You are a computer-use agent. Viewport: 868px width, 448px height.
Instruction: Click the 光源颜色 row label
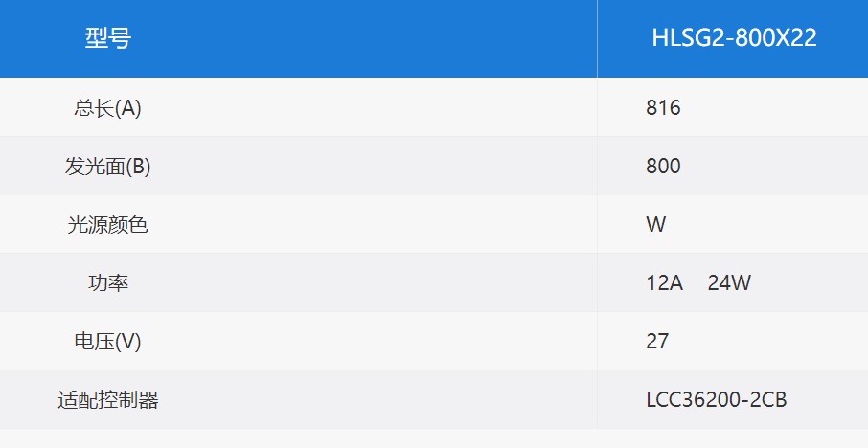pos(107,225)
